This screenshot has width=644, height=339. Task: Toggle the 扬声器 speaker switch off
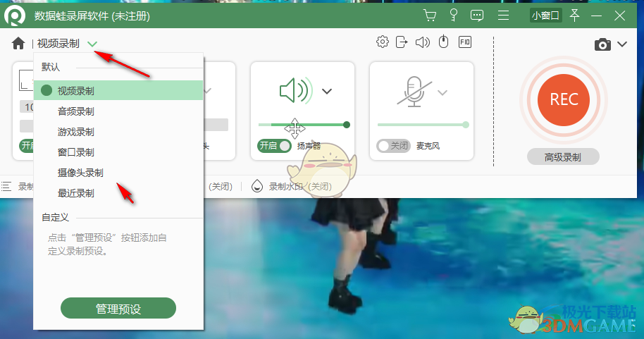tap(274, 146)
